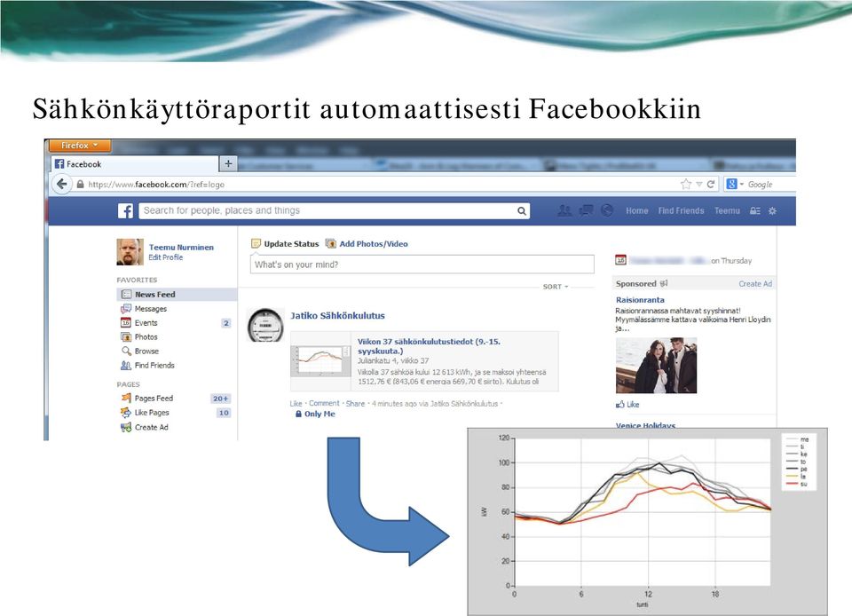
Task: Click the post's chart thumbnail
Action: point(320,360)
